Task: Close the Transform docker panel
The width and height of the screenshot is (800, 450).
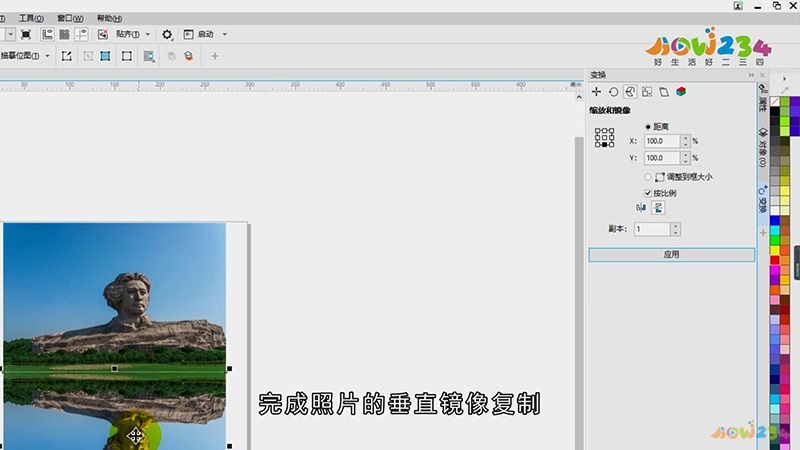Action: tap(762, 75)
